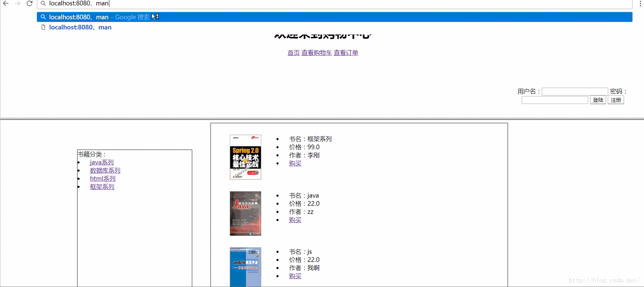Click the browser forward arrow

point(18,3)
